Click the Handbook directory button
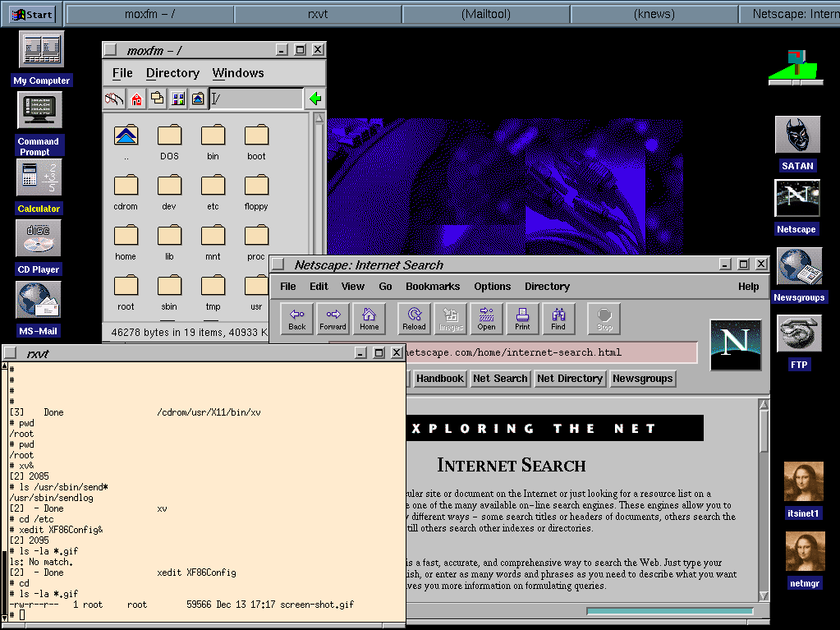The height and width of the screenshot is (630, 840). click(440, 379)
